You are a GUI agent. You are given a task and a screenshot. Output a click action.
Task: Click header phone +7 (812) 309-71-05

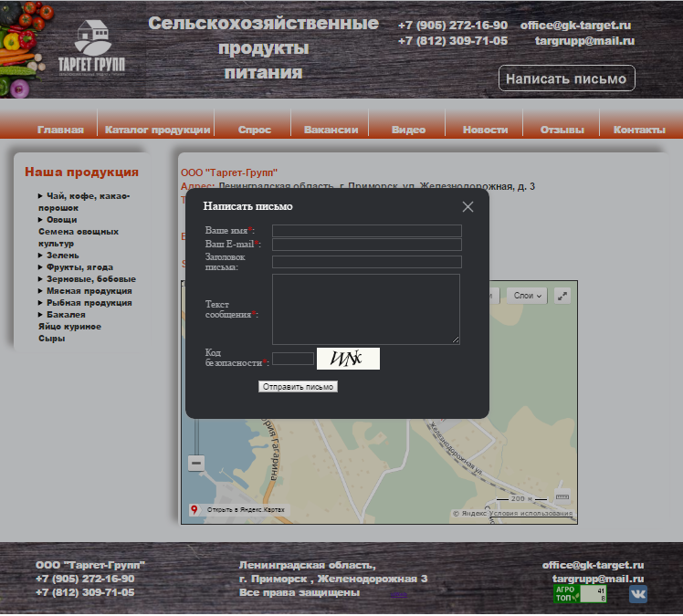453,41
